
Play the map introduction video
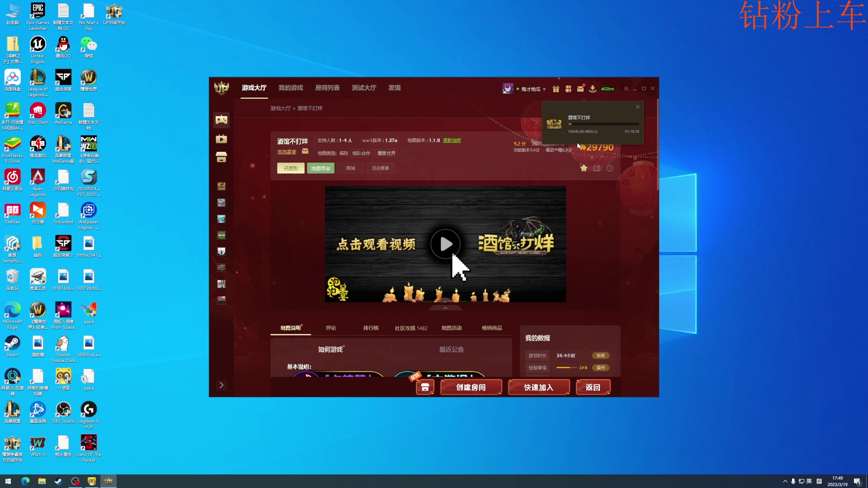pyautogui.click(x=445, y=244)
